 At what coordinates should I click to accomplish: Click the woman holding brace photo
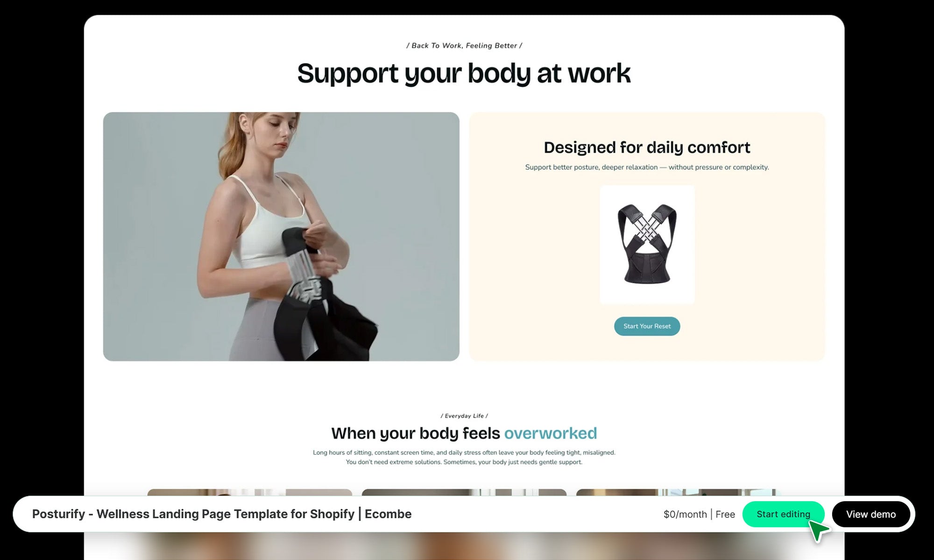[281, 236]
